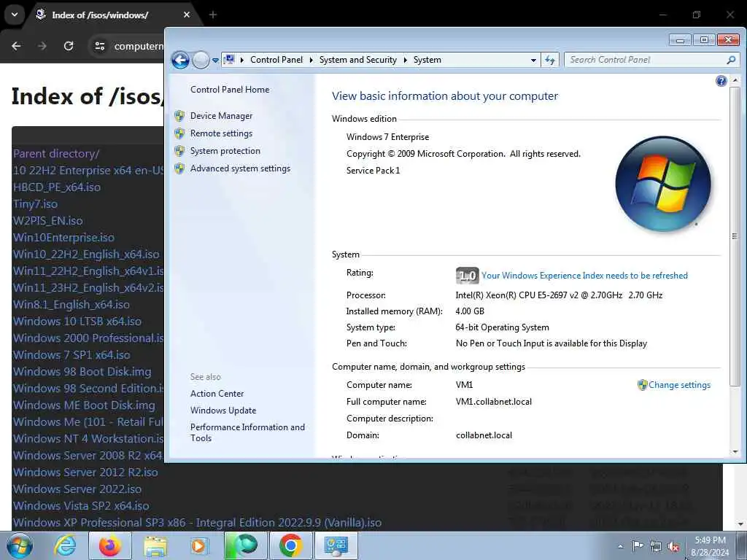Click the Tiny7.iso file link

pos(35,204)
